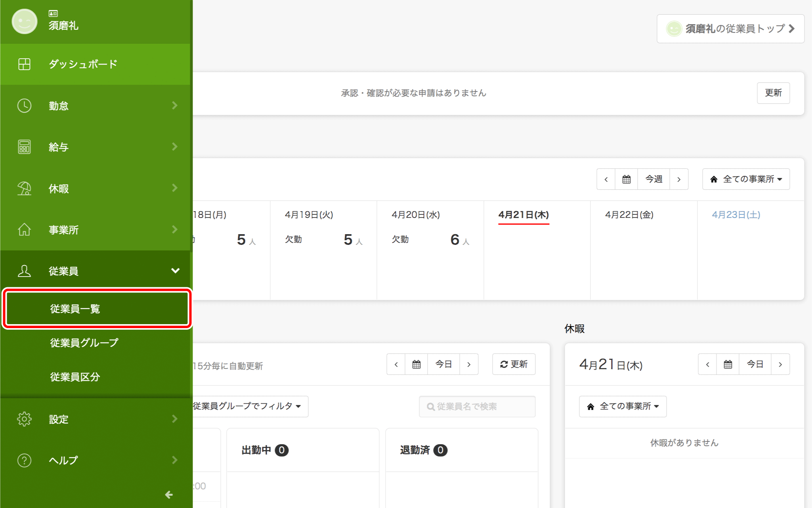
Task: Open 全ての事業所 dropdown in 休暇 panel
Action: coord(623,406)
